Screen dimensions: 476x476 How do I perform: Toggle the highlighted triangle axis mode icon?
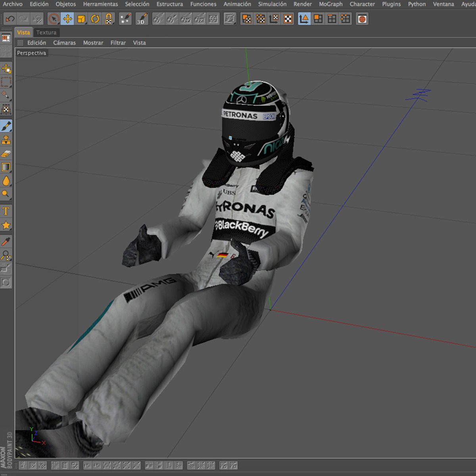pyautogui.click(x=304, y=19)
